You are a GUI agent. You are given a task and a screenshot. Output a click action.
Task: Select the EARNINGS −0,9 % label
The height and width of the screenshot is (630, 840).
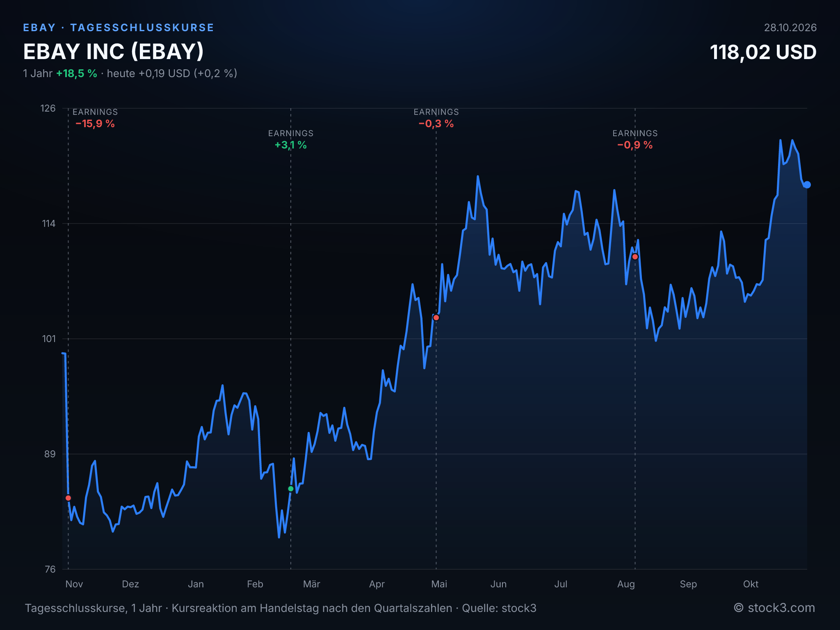[x=635, y=139]
